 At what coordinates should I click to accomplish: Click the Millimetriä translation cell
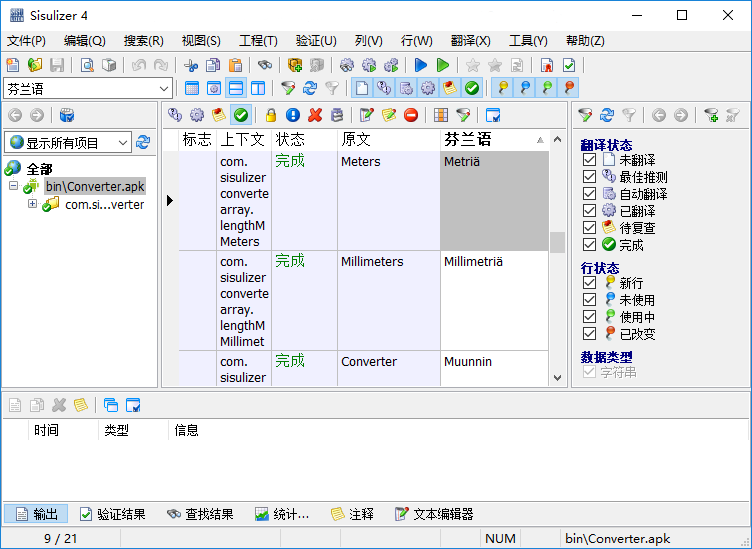point(494,301)
